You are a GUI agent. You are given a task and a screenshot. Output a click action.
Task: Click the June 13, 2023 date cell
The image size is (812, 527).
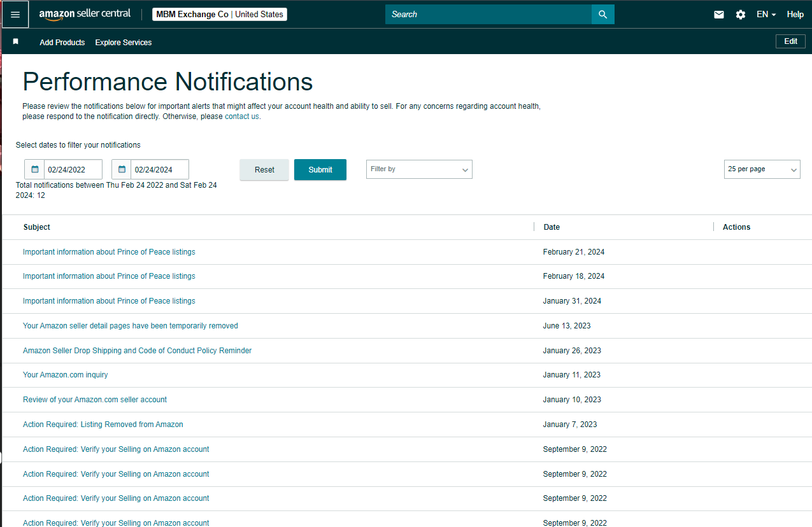(x=567, y=326)
